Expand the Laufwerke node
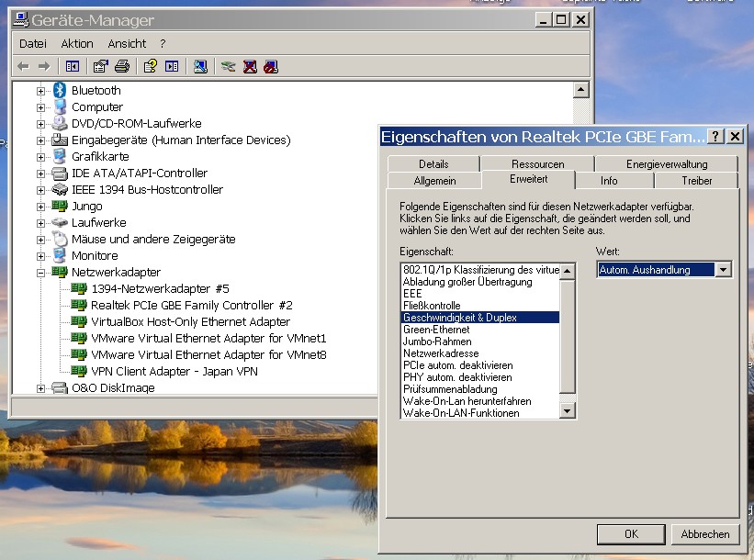The image size is (754, 560). 41,223
